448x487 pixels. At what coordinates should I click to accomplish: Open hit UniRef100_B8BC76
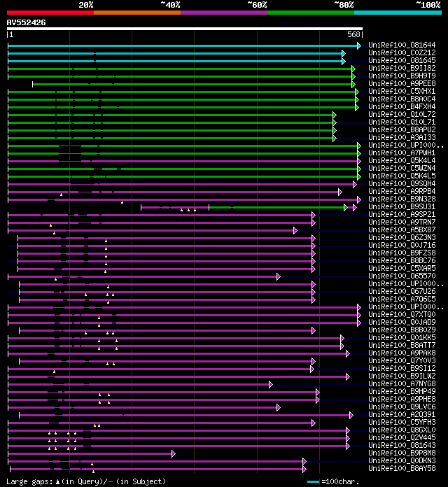click(x=402, y=260)
